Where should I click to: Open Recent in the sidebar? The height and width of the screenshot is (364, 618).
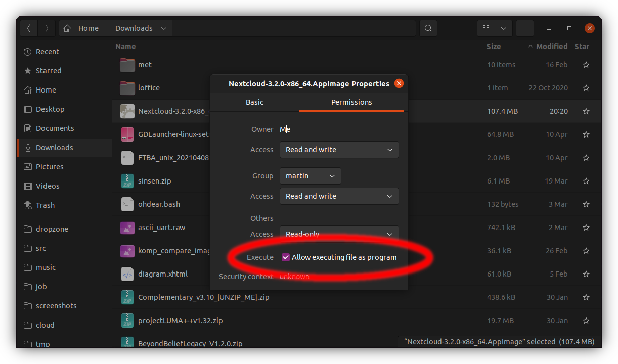64,52
